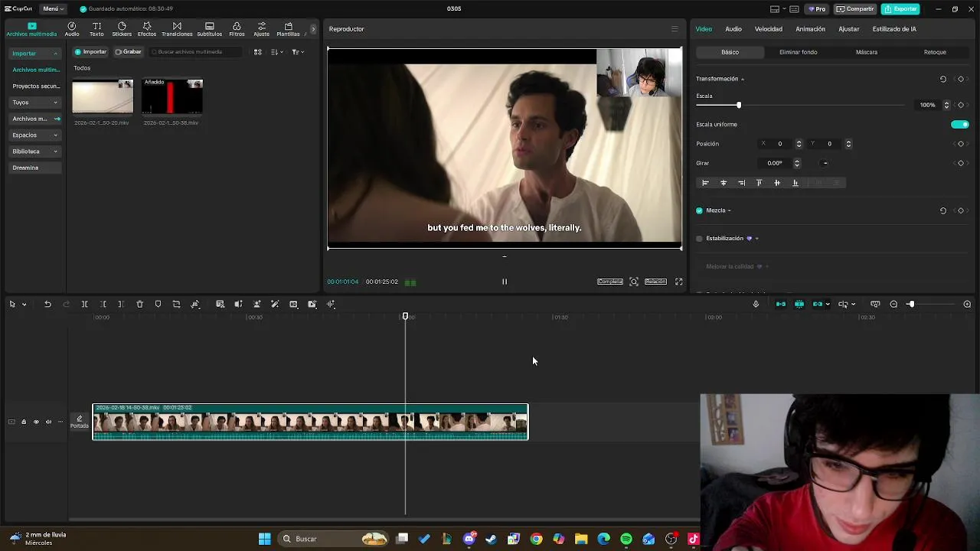Switch to the Velocidad tab

pos(769,29)
